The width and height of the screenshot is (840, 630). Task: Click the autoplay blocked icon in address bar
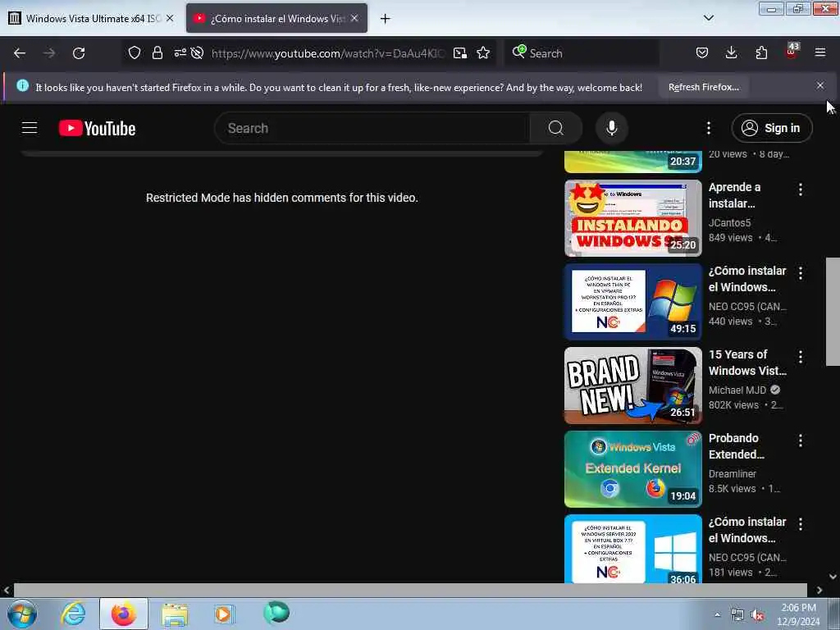pyautogui.click(x=197, y=53)
